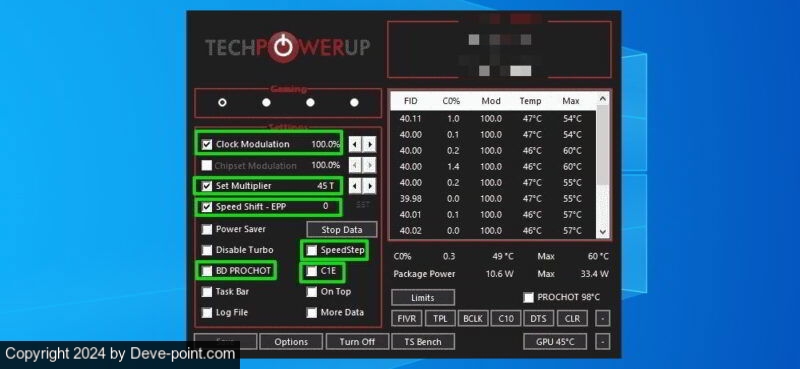Open the TPL power limits window

pos(440,318)
